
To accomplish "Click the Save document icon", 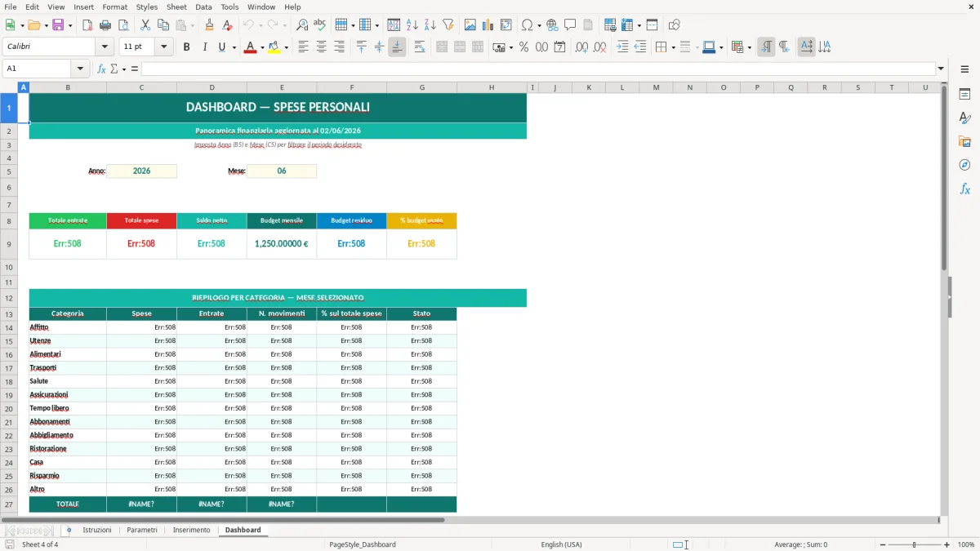I will (x=58, y=25).
